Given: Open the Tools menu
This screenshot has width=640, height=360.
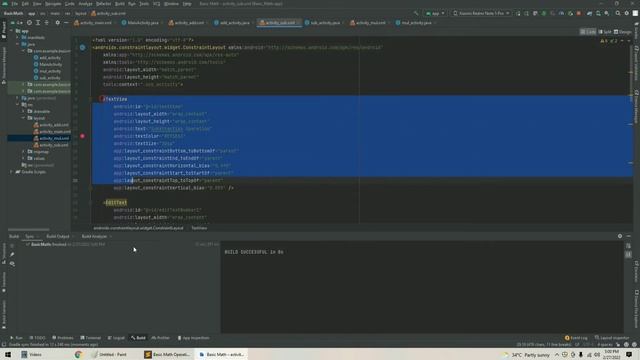Looking at the screenshot, I should tap(144, 4).
